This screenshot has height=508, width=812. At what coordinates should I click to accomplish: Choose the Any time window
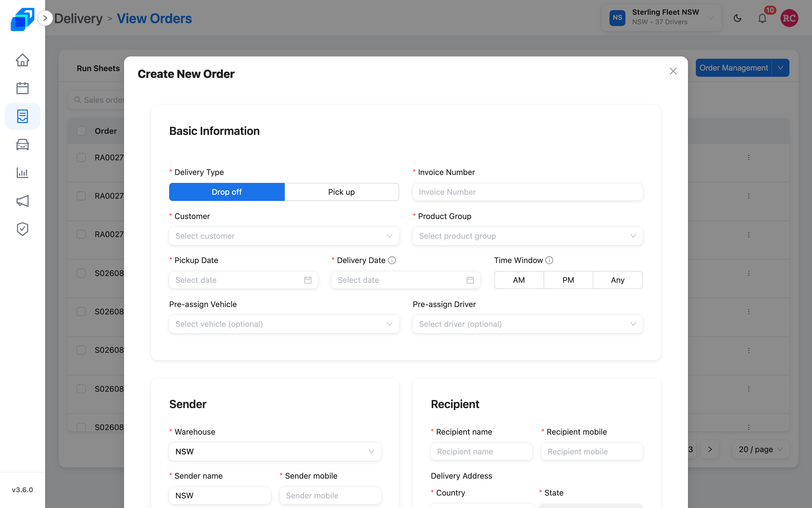pos(617,280)
